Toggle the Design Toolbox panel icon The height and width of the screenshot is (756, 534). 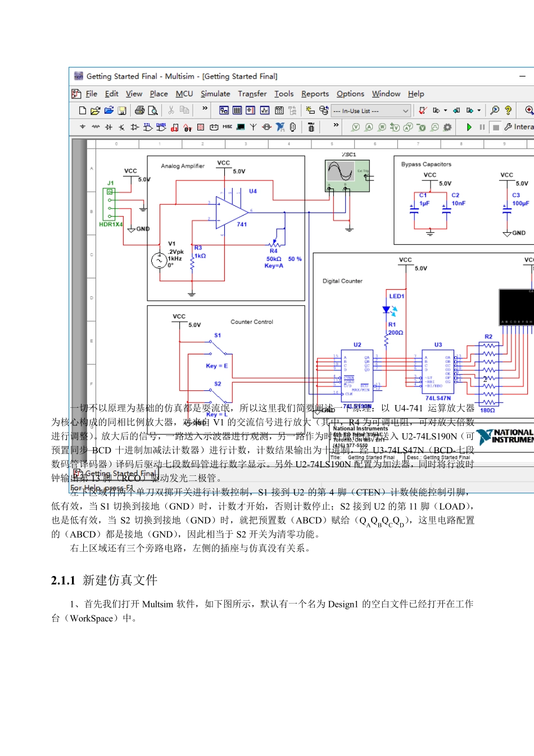(224, 111)
